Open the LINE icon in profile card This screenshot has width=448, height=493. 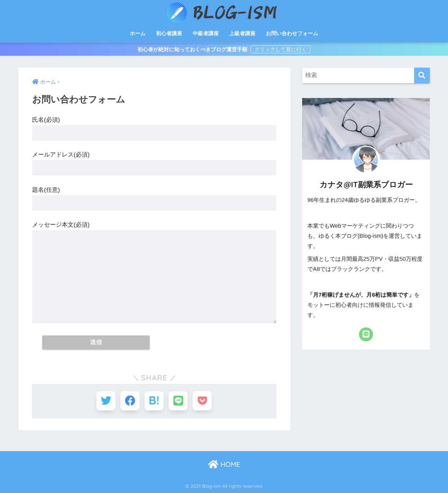click(x=366, y=334)
